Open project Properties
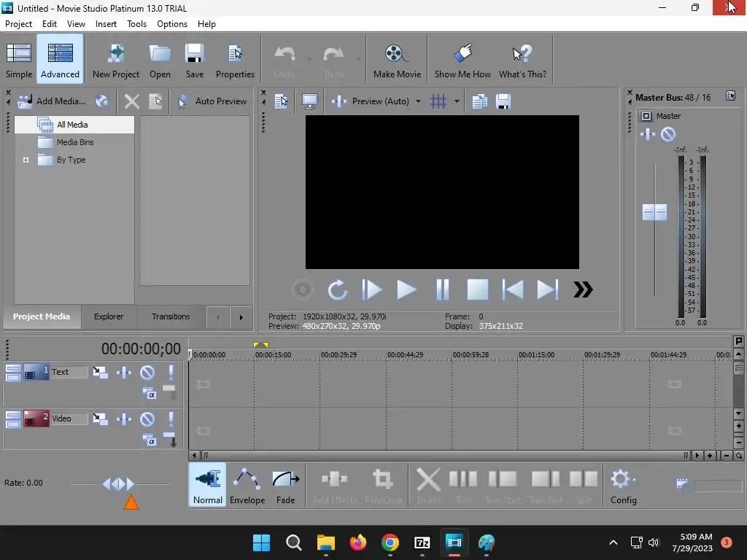The image size is (747, 560). coord(235,60)
